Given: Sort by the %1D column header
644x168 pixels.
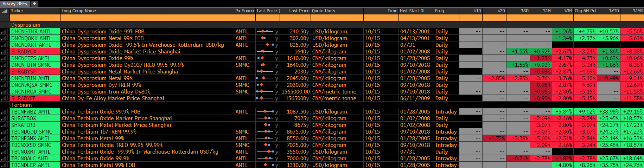Looking at the screenshot, I should pos(471,11).
